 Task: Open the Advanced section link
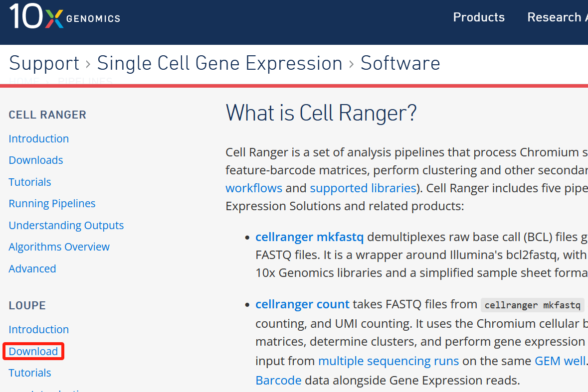coord(32,268)
